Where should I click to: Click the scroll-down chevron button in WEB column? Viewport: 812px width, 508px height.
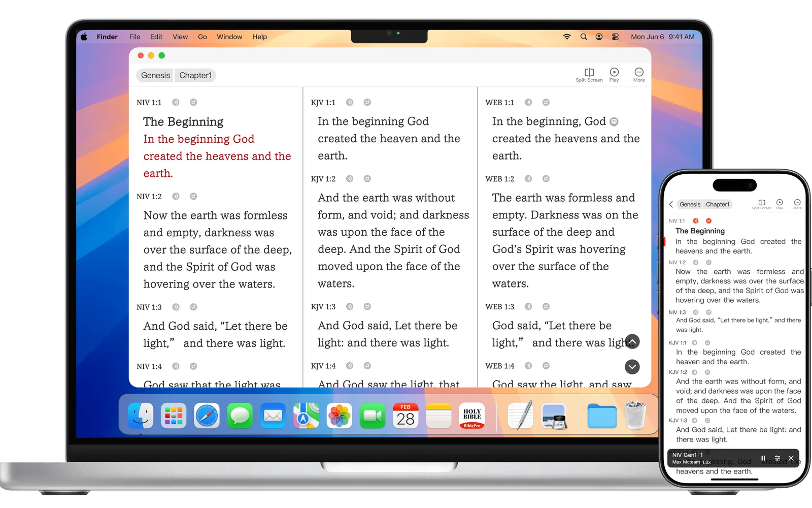click(632, 367)
